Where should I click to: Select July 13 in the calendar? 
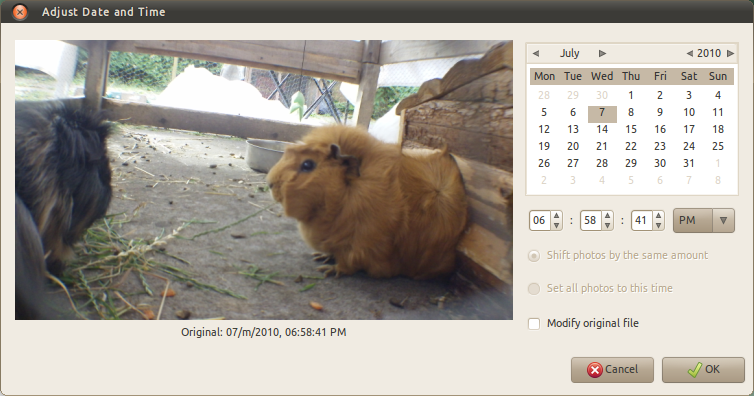(573, 129)
